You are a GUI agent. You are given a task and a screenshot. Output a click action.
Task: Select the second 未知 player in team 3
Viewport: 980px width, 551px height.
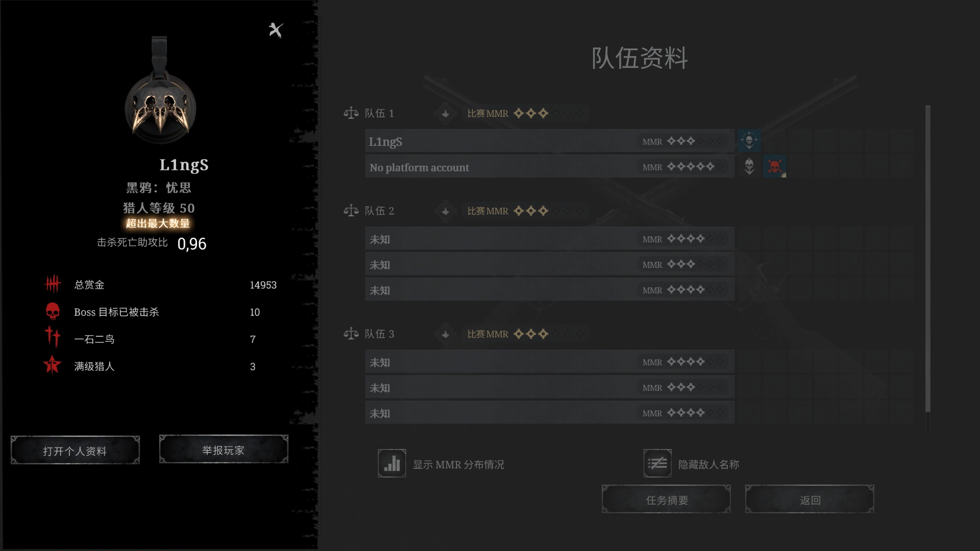click(550, 387)
